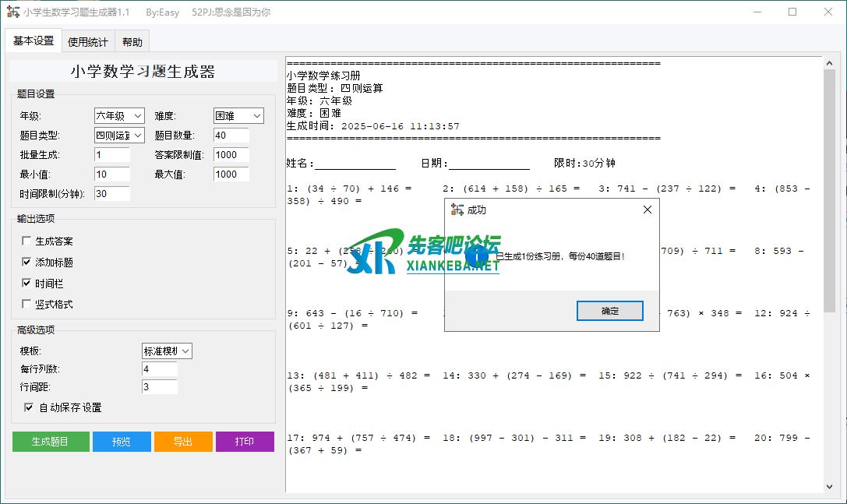Open the 题目类型 dropdown
The image size is (847, 504).
119,136
